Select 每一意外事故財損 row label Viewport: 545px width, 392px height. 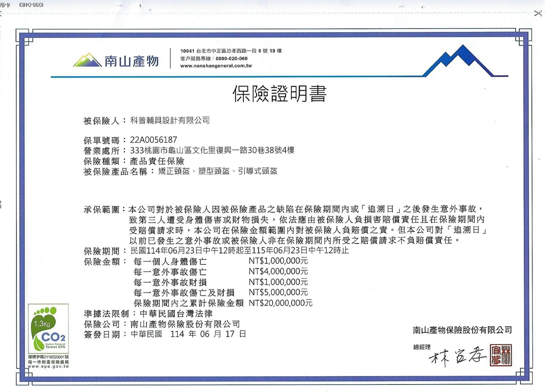170,282
